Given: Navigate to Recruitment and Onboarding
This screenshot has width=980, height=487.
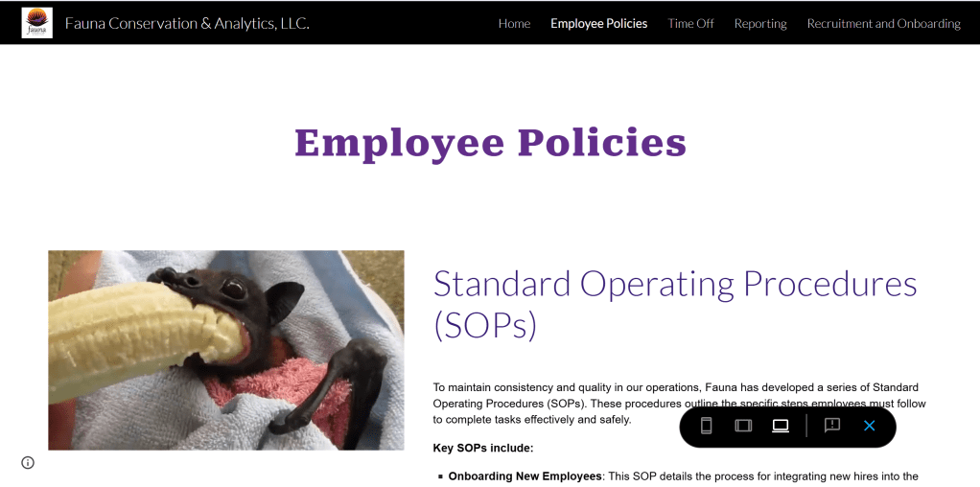Looking at the screenshot, I should 883,23.
